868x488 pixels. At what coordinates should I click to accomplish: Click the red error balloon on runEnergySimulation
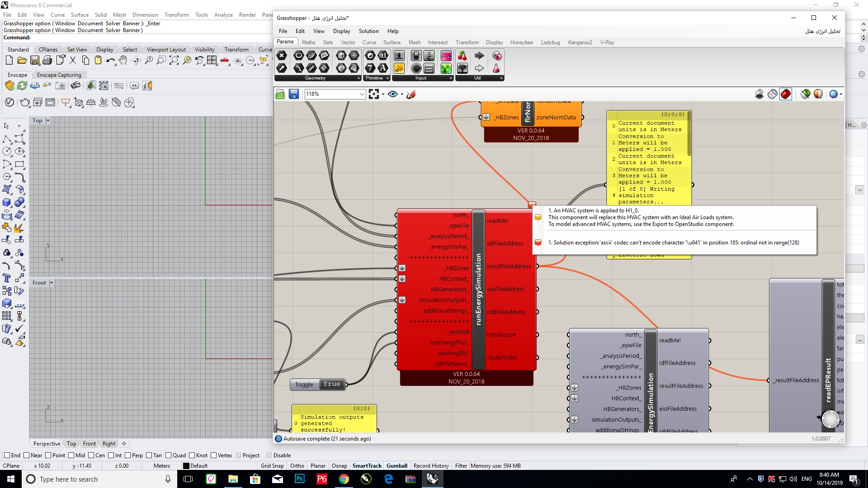[532, 205]
